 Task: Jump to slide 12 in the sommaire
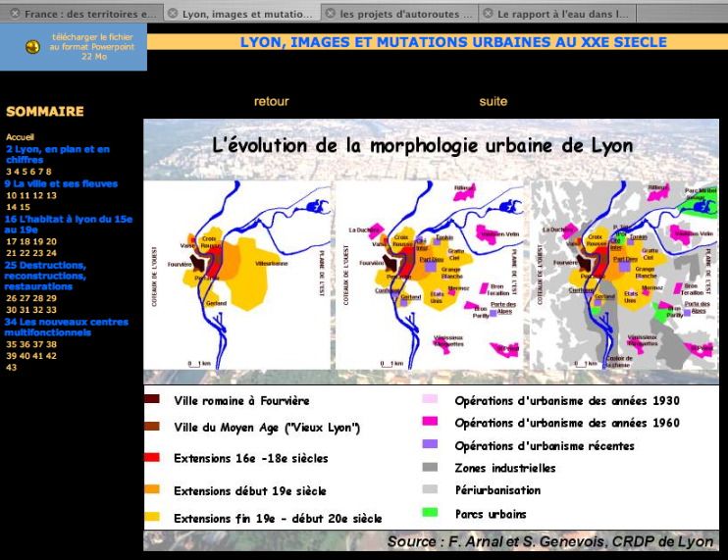coord(37,195)
